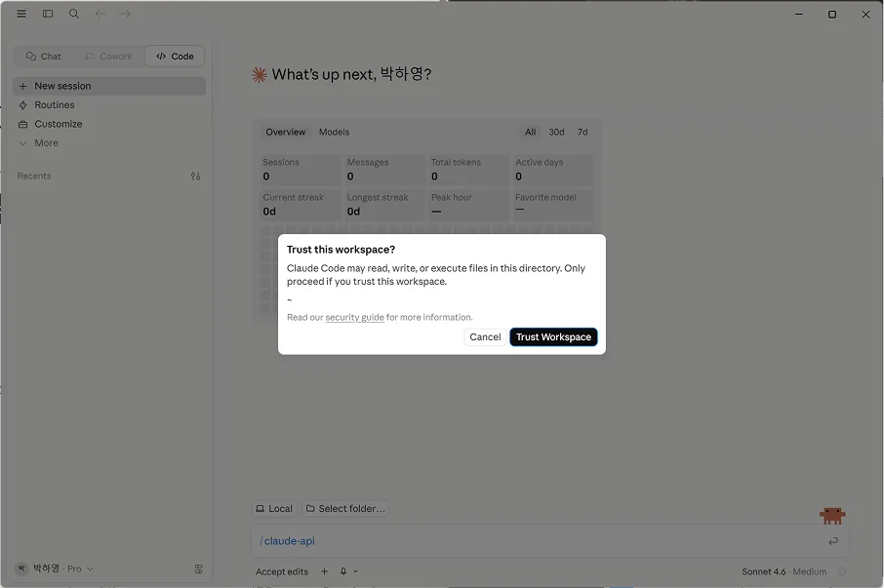Viewport: 884px width, 588px height.
Task: Click the Messages stat card
Action: tap(383, 170)
